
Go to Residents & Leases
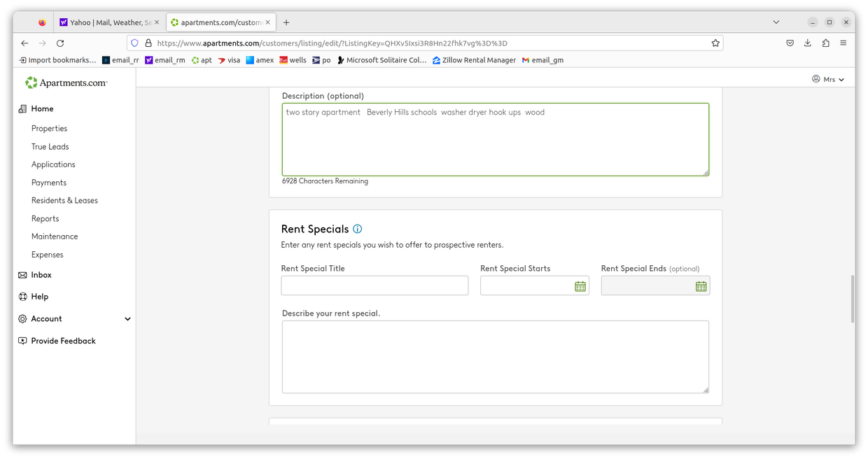[64, 201]
